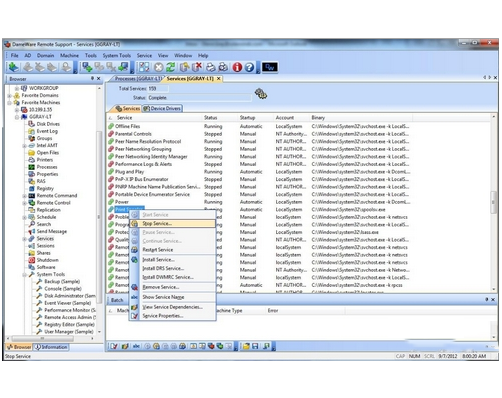The height and width of the screenshot is (398, 502).
Task: Open the Disk Drives node in tree
Action: (48, 124)
